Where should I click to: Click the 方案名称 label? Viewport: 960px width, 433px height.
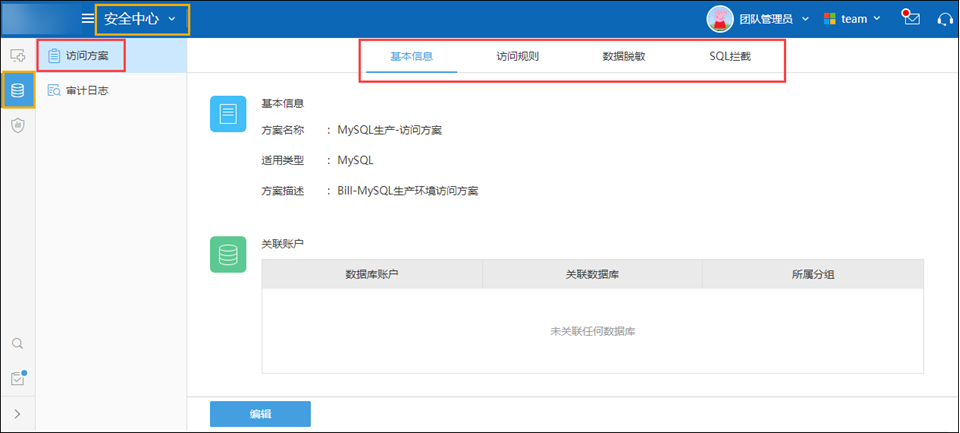coord(283,130)
